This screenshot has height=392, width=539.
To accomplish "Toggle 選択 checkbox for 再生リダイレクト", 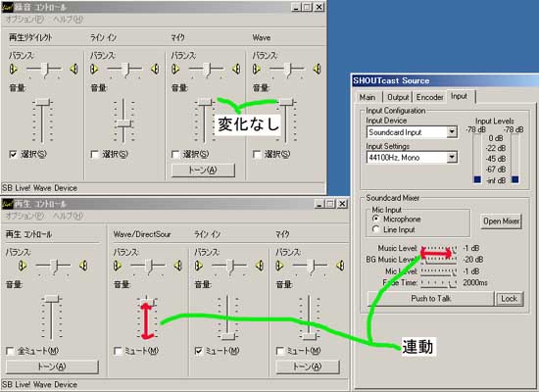I will click(13, 155).
